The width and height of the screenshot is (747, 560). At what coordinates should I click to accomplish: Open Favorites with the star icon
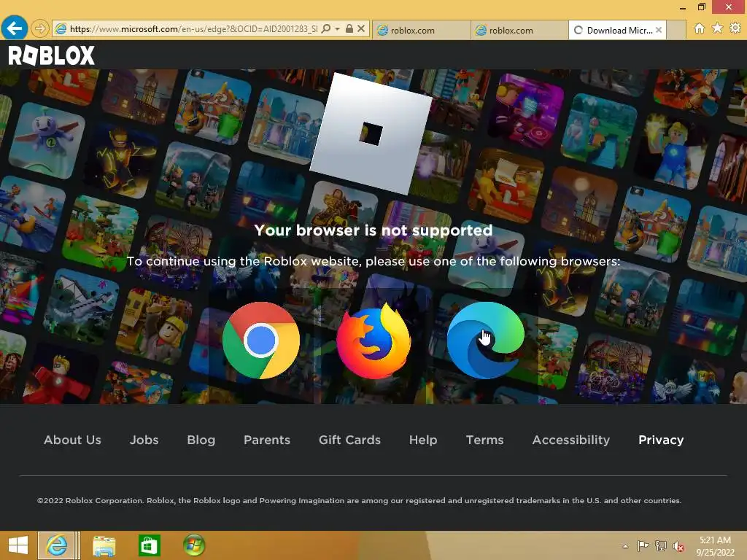pyautogui.click(x=717, y=28)
